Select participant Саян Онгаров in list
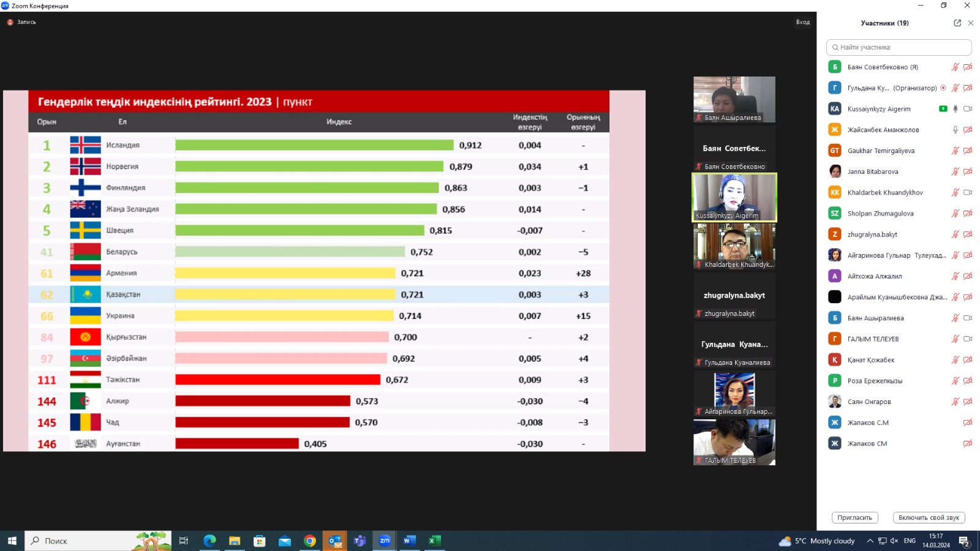The image size is (980, 551). click(x=899, y=402)
